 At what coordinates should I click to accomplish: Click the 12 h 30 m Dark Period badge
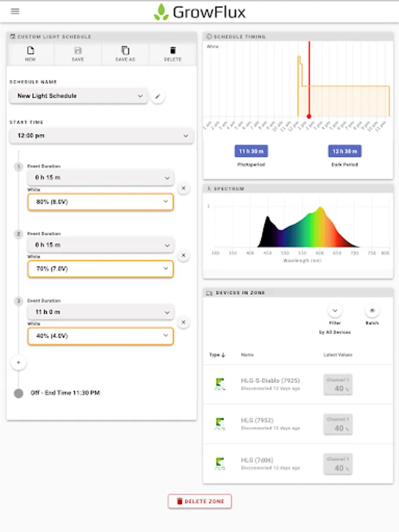click(345, 151)
